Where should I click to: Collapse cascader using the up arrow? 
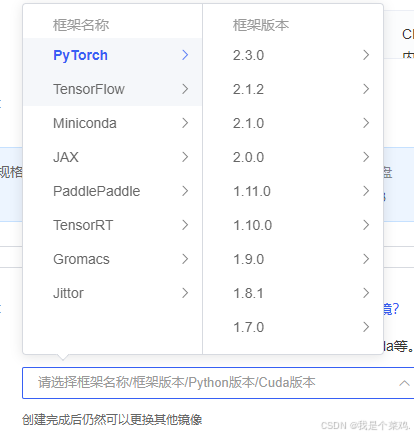[404, 383]
